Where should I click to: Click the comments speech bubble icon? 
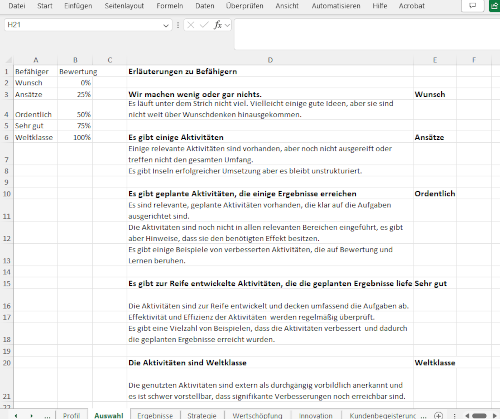click(x=473, y=6)
